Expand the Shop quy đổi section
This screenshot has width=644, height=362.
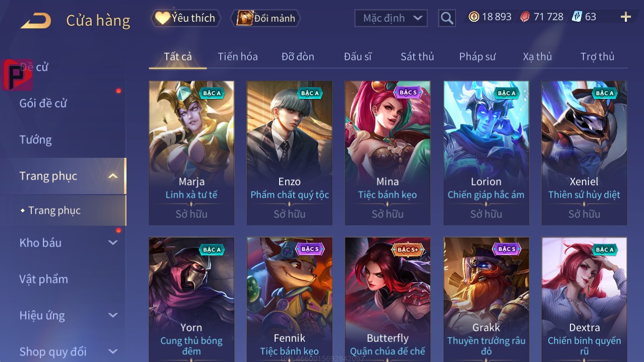click(x=113, y=351)
